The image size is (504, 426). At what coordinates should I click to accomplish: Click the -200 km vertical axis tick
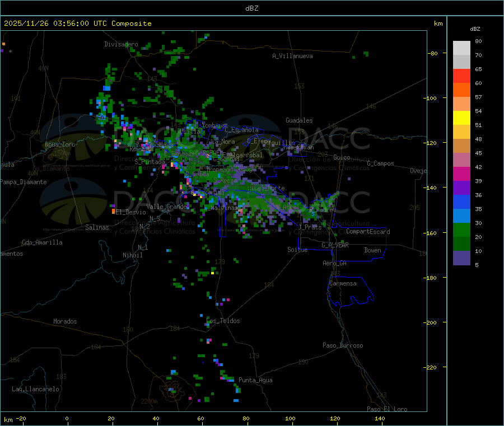[x=431, y=322]
